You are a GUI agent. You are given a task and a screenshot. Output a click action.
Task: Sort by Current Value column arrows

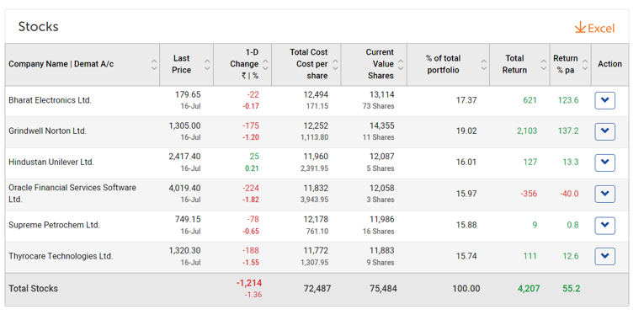point(401,64)
